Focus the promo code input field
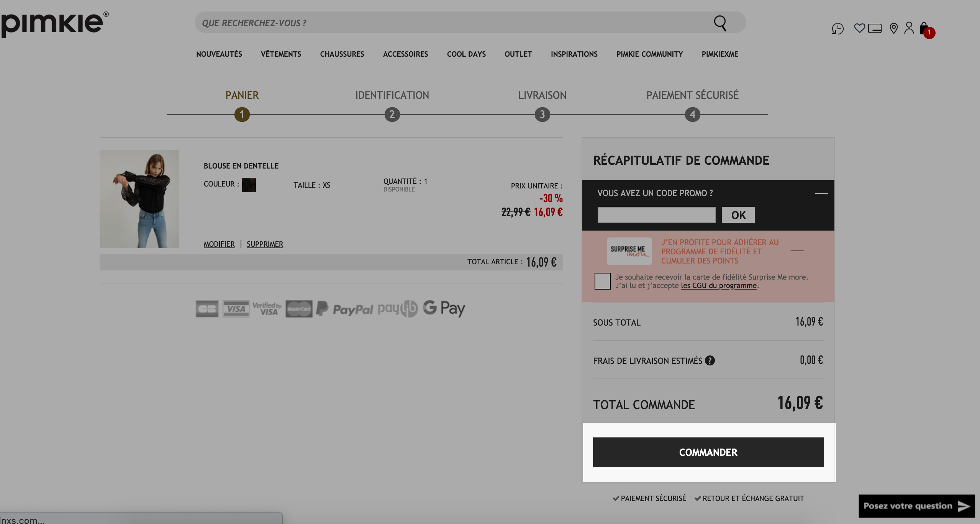This screenshot has height=524, width=980. [656, 215]
